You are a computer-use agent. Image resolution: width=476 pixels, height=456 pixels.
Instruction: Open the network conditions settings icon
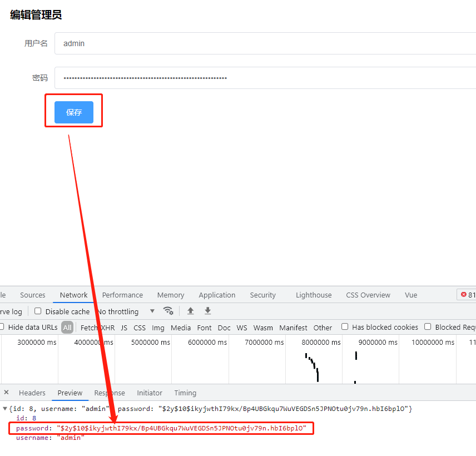168,311
